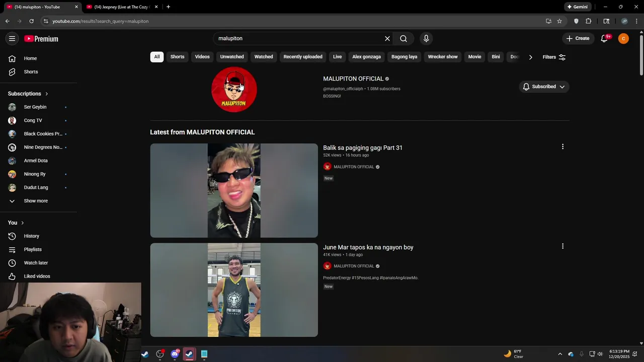Open the orange account avatar menu
The width and height of the screenshot is (644, 362).
[x=623, y=39]
